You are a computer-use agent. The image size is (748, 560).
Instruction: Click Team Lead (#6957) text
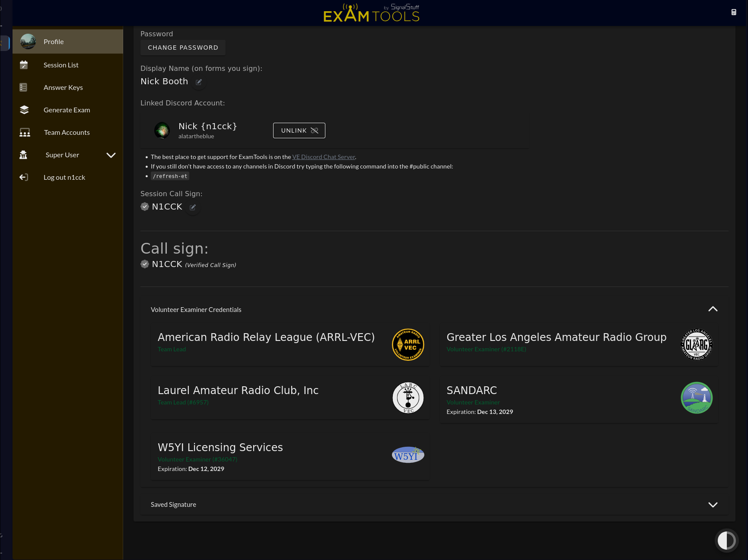[x=183, y=402]
